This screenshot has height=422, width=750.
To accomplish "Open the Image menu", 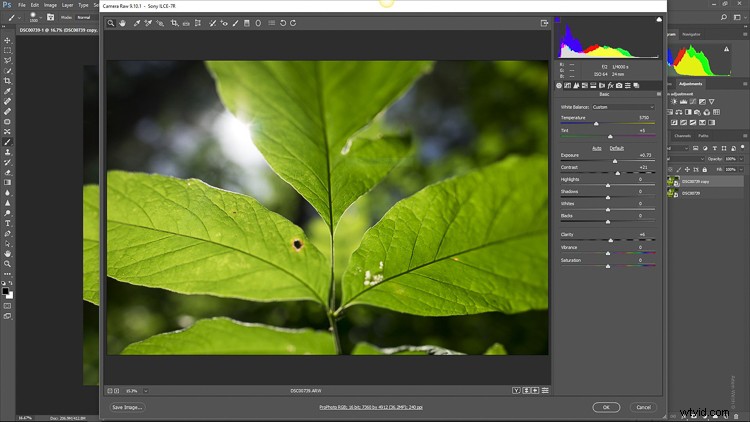I will tap(50, 5).
